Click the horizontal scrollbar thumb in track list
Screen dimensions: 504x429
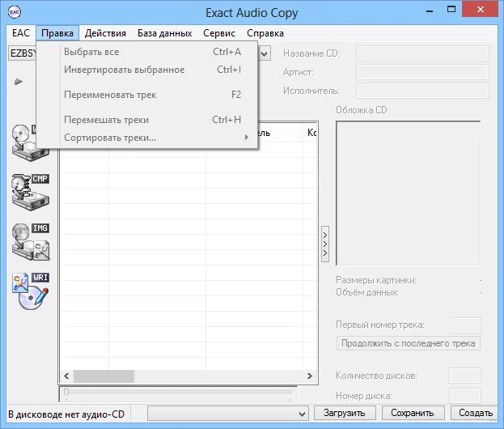104,376
